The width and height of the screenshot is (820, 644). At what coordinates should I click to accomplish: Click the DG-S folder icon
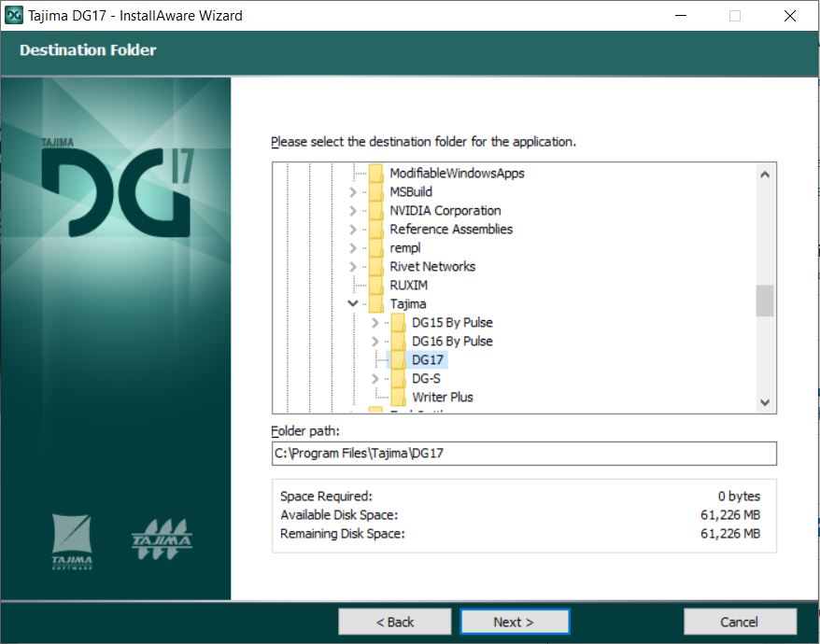pyautogui.click(x=398, y=378)
